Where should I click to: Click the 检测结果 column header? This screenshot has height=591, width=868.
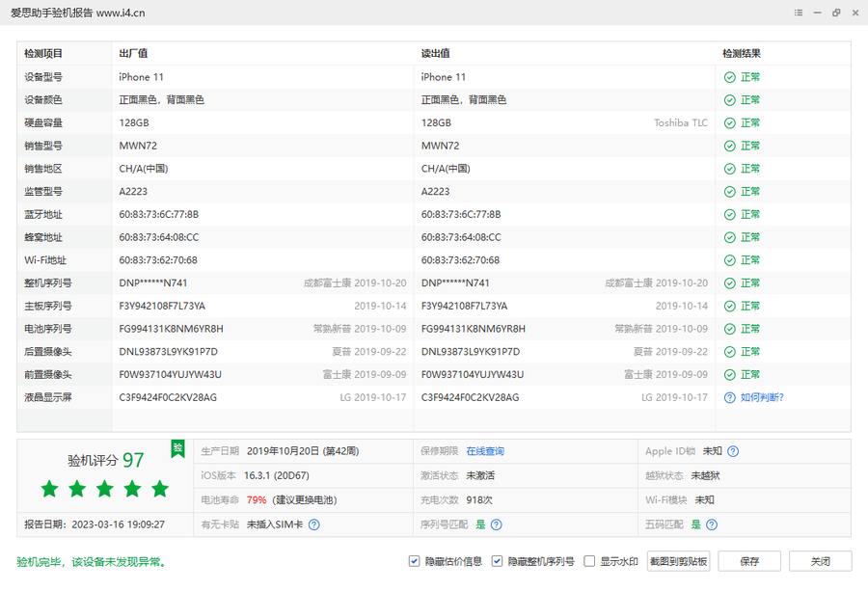(x=742, y=54)
